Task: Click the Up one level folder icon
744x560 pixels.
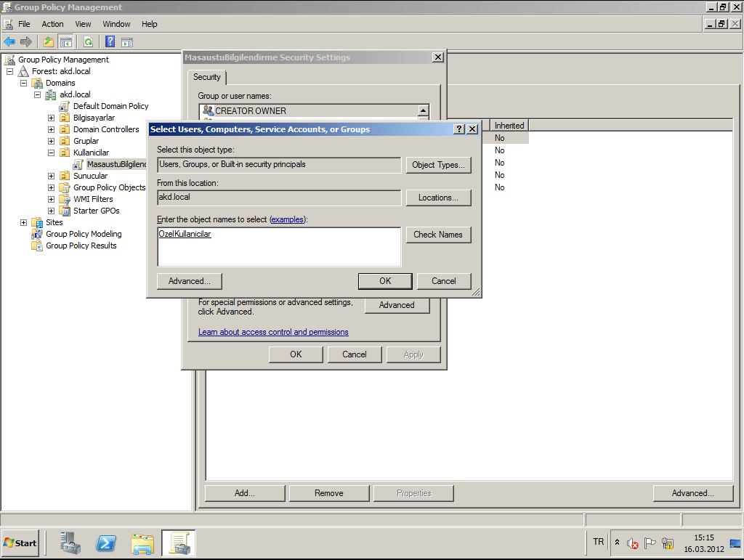Action: [49, 41]
